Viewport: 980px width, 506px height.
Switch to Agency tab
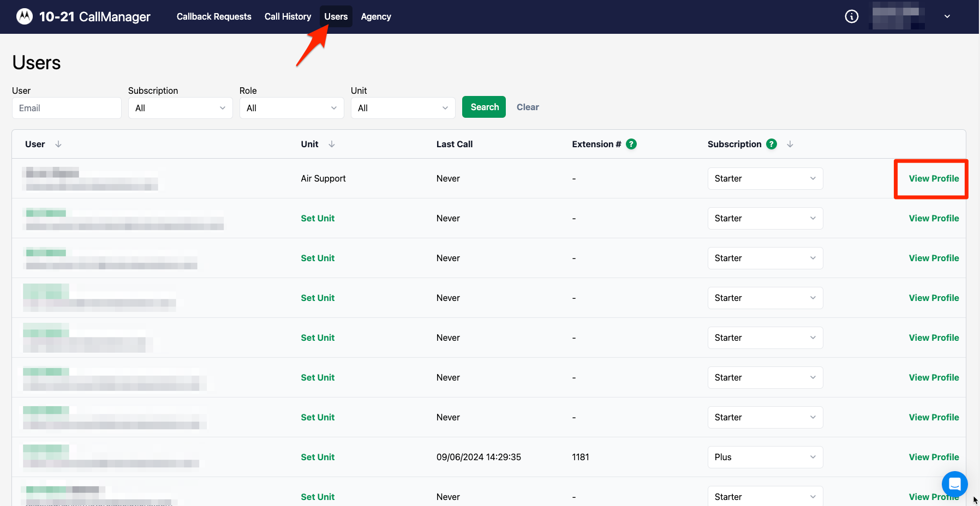(376, 16)
